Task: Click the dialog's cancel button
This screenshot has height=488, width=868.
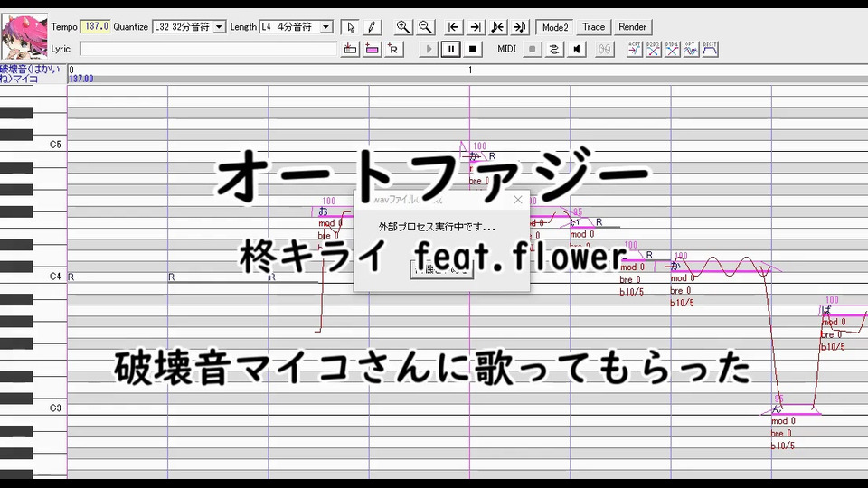Action: [x=442, y=270]
